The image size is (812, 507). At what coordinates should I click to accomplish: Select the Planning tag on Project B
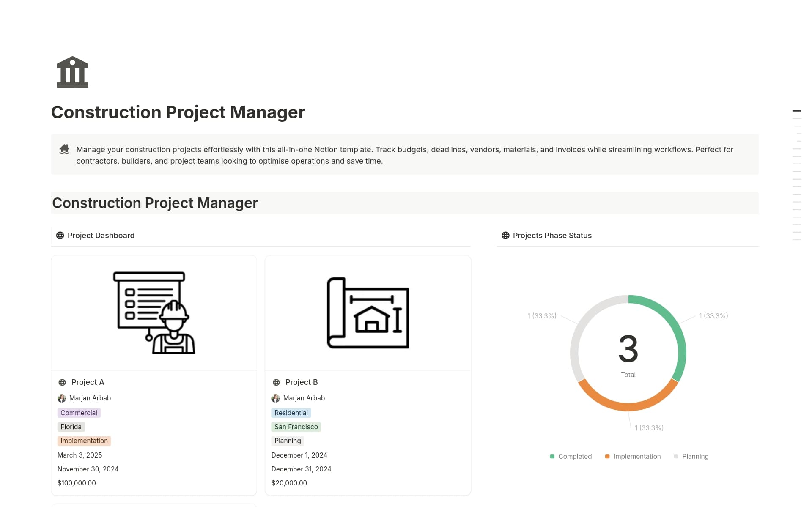click(287, 441)
